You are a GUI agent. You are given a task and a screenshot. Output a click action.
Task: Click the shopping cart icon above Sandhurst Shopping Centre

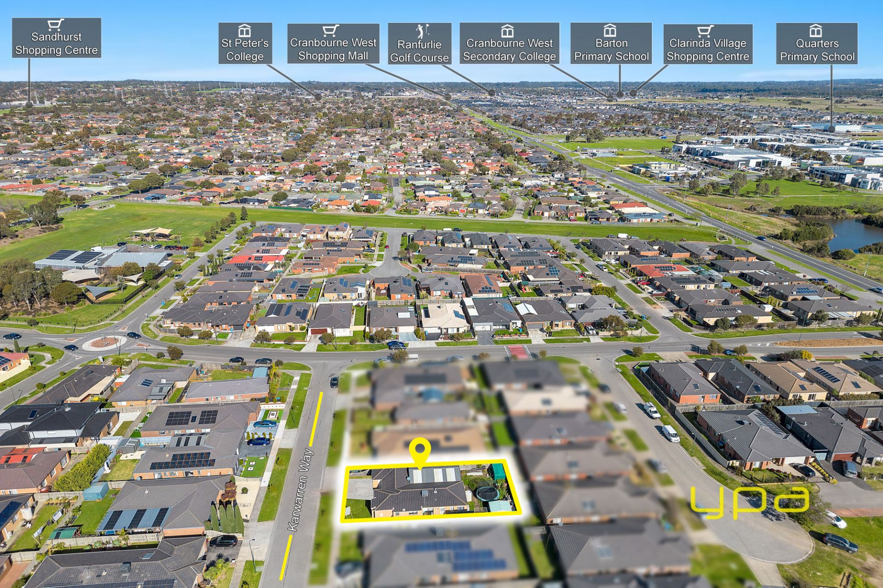[x=56, y=24]
